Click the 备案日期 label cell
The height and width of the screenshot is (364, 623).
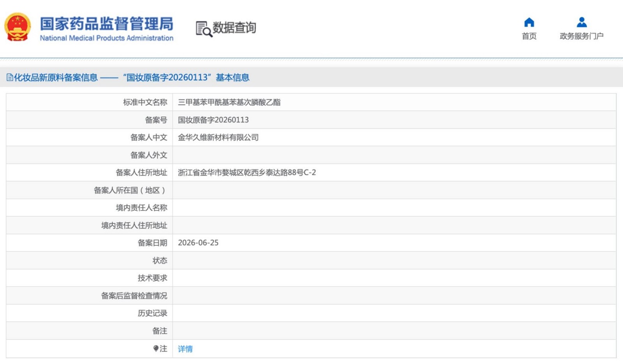coord(90,243)
